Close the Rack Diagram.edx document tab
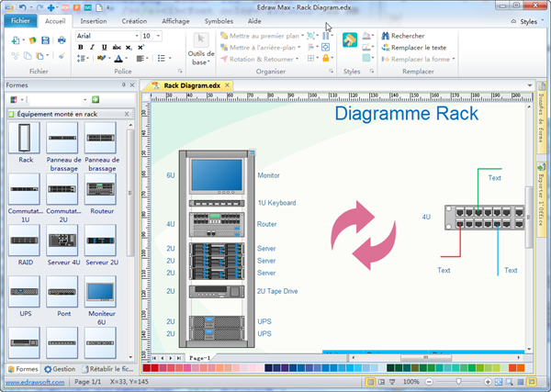This screenshot has height=392, width=551. (x=227, y=85)
